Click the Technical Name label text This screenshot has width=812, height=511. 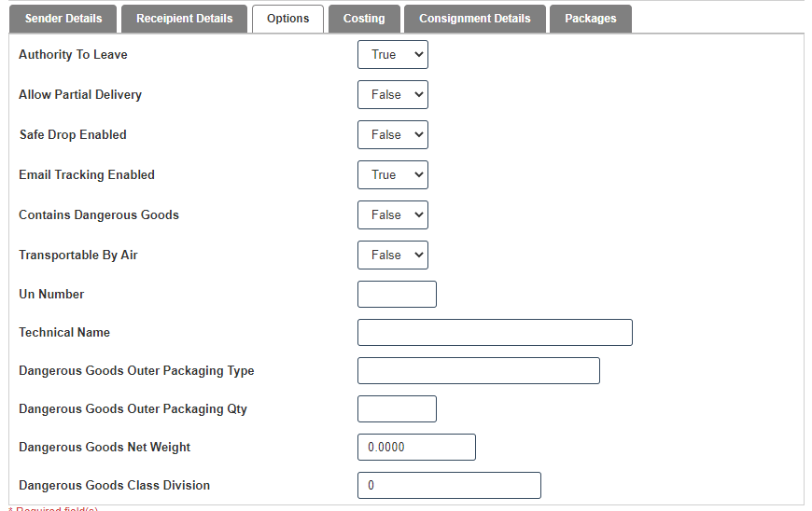coord(64,333)
